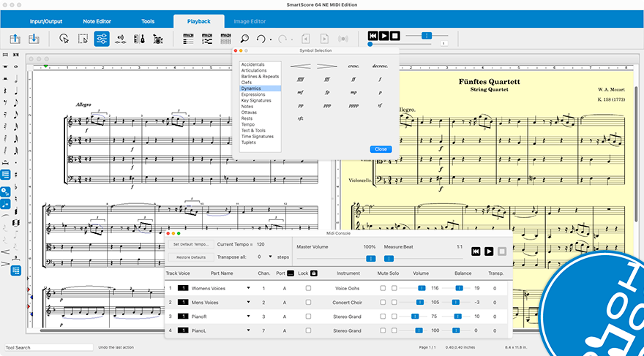The height and width of the screenshot is (356, 644).
Task: Switch to the Input/Output tab
Action: point(46,21)
